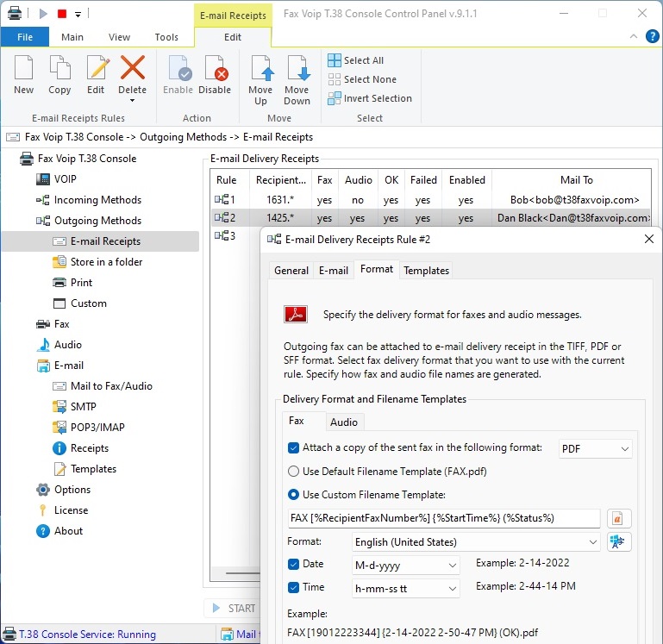
Task: Click the red stop square icon
Action: point(62,14)
